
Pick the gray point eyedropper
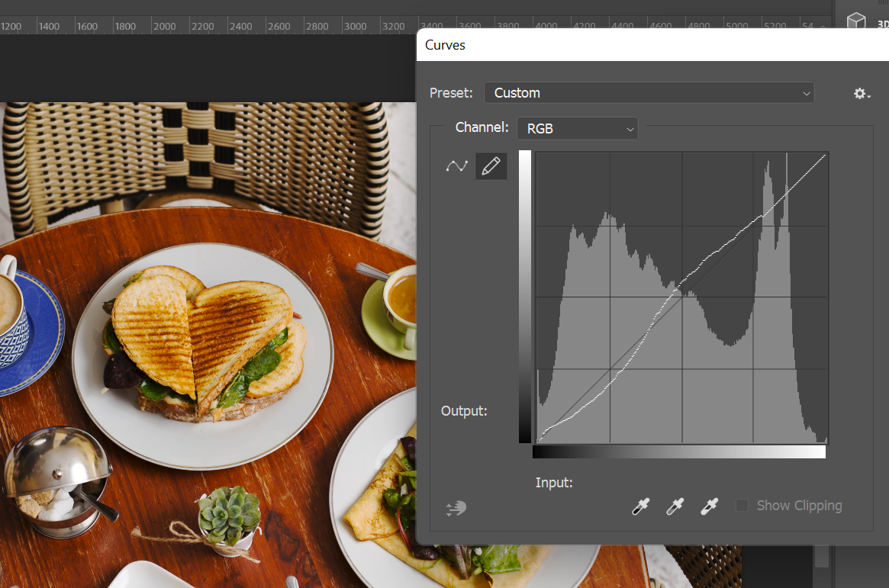675,506
